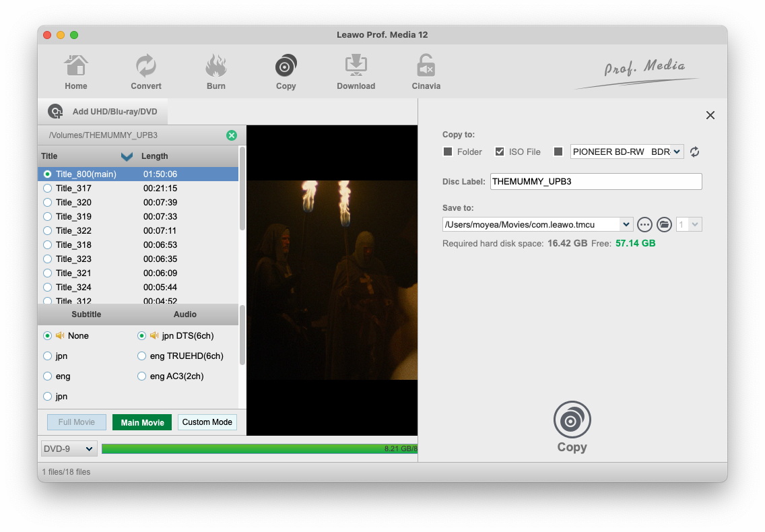Open the Cinavia module

point(426,72)
